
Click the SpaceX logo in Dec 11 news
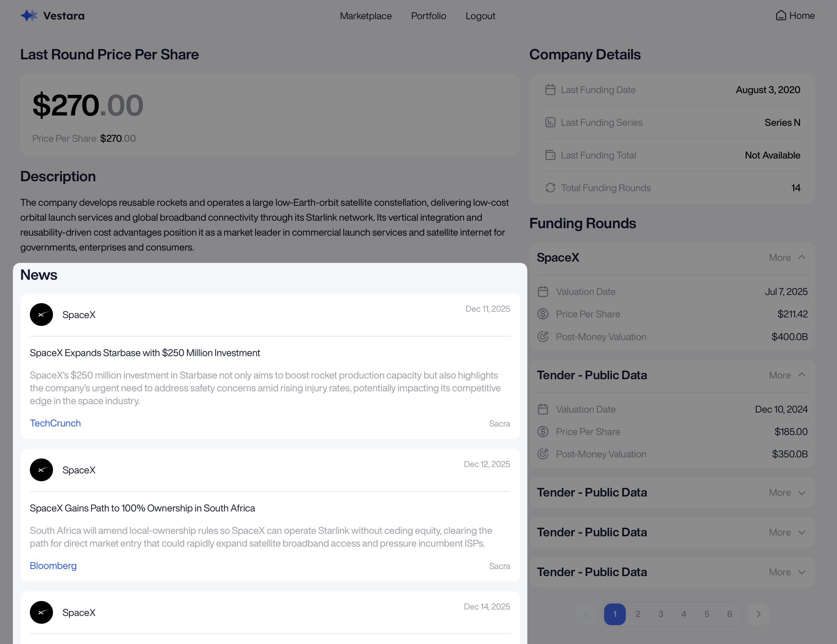[41, 315]
